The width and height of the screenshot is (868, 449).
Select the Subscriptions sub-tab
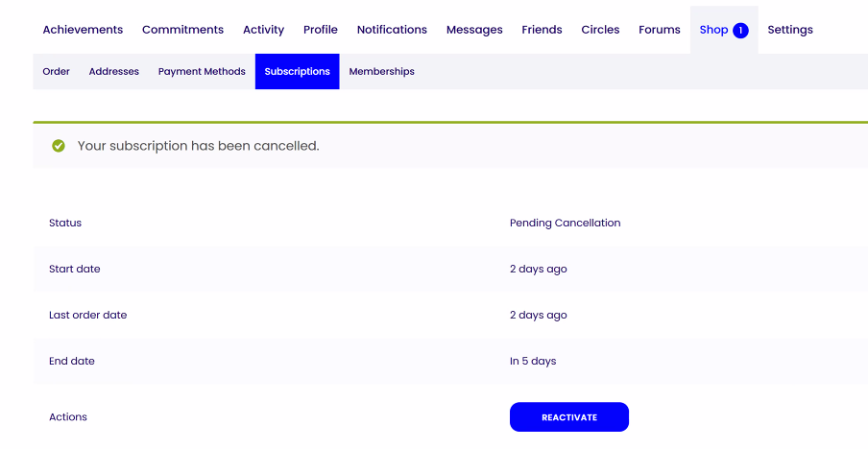(298, 72)
